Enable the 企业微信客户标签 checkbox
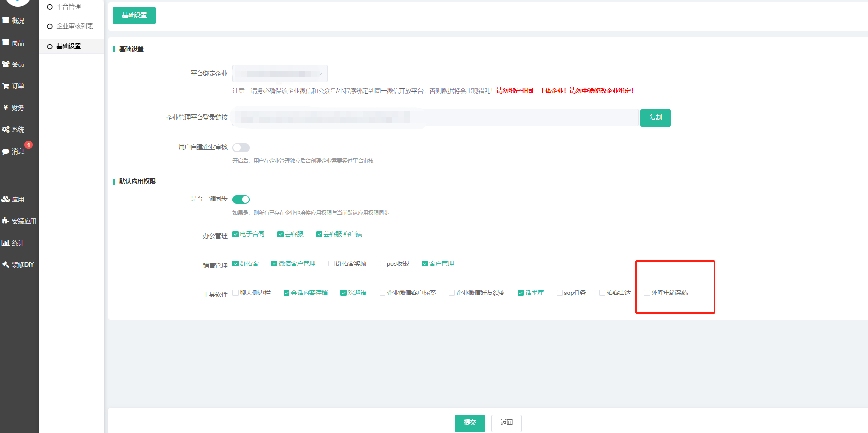Screen dimensions: 868x433 click(x=382, y=293)
